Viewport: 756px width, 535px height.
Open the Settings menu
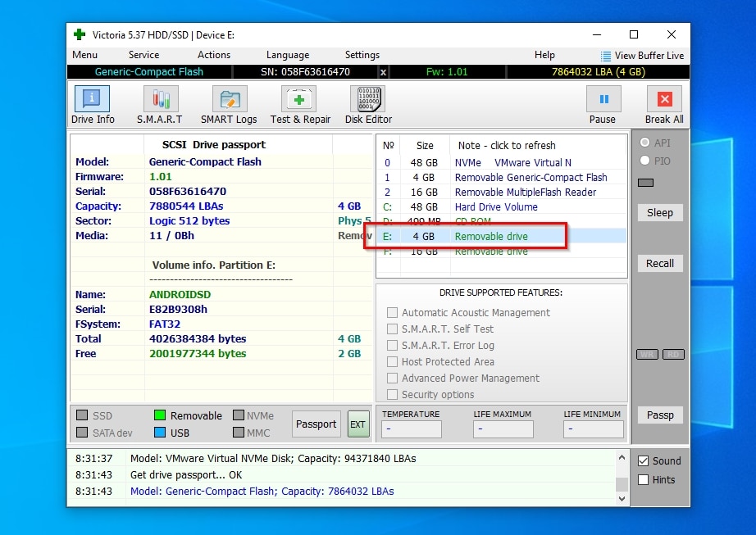362,55
